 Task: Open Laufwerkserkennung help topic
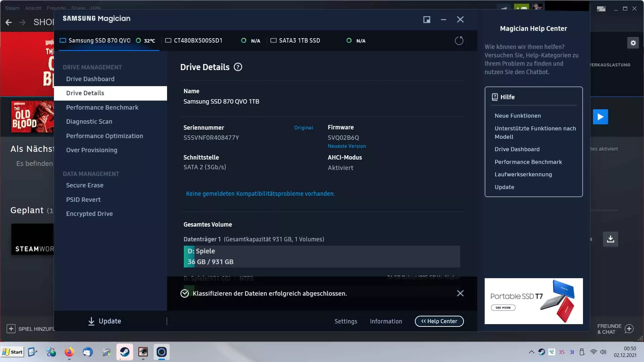(x=523, y=174)
